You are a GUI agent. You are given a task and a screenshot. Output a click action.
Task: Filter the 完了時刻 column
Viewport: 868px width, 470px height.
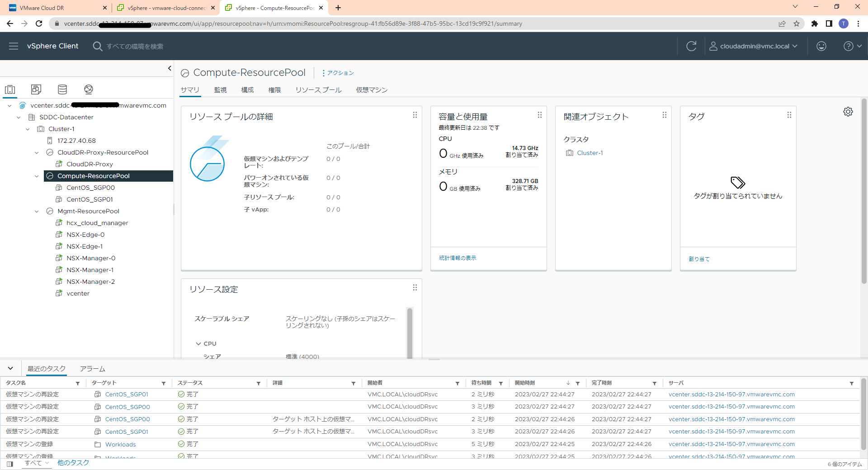tap(655, 383)
